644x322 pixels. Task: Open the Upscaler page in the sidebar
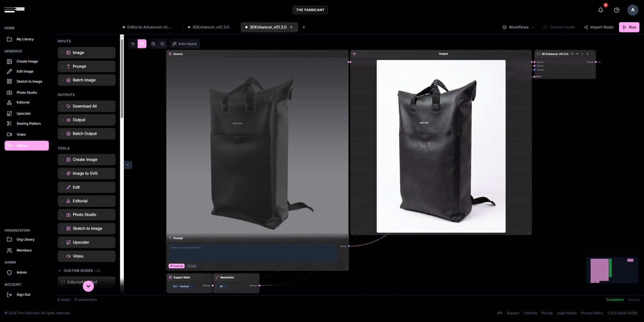point(23,113)
